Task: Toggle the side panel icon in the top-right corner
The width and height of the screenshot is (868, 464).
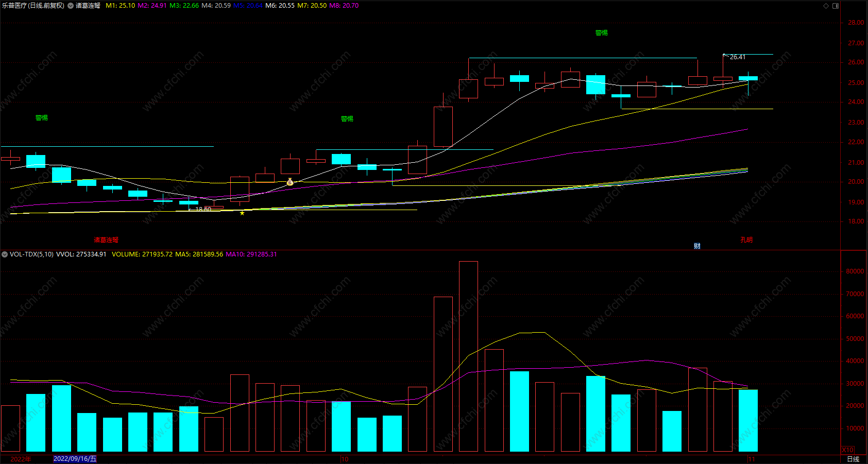Action: click(x=836, y=6)
